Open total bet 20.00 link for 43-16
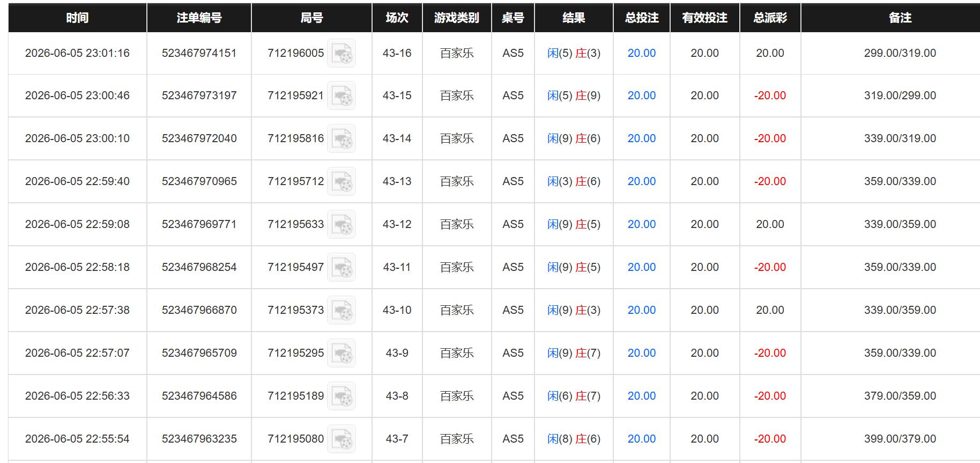Image resolution: width=980 pixels, height=463 pixels. (642, 53)
